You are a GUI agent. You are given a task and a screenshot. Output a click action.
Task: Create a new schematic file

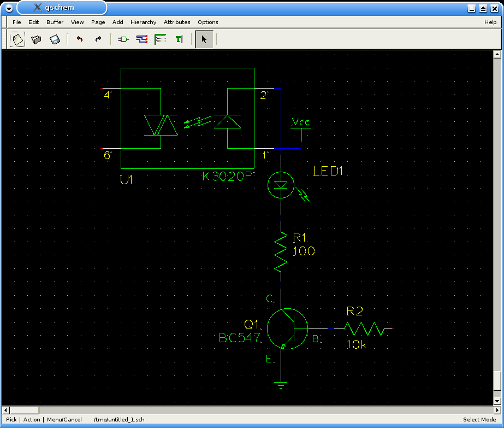17,39
